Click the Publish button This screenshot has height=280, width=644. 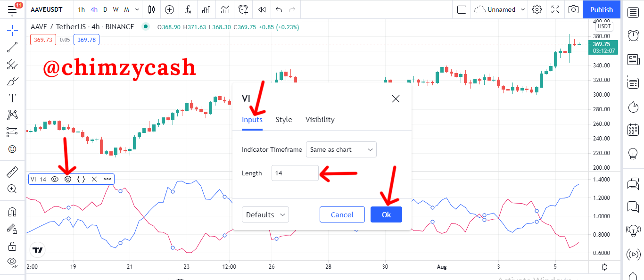click(x=602, y=9)
